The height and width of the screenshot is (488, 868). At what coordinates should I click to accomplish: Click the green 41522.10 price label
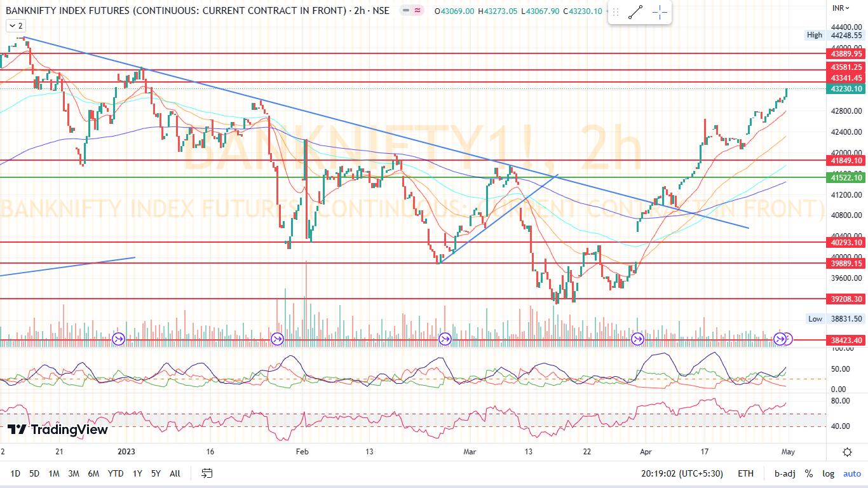point(844,178)
